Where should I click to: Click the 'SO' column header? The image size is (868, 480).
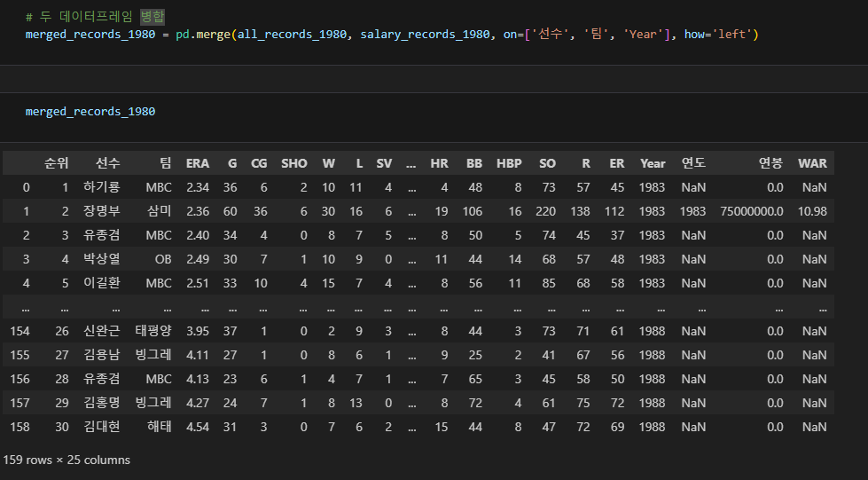(547, 163)
